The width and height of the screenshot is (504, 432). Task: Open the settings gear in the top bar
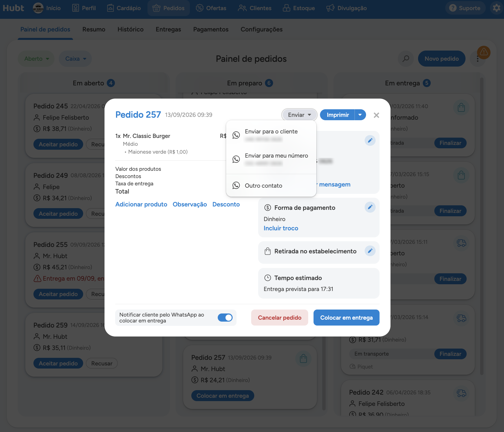tap(496, 8)
